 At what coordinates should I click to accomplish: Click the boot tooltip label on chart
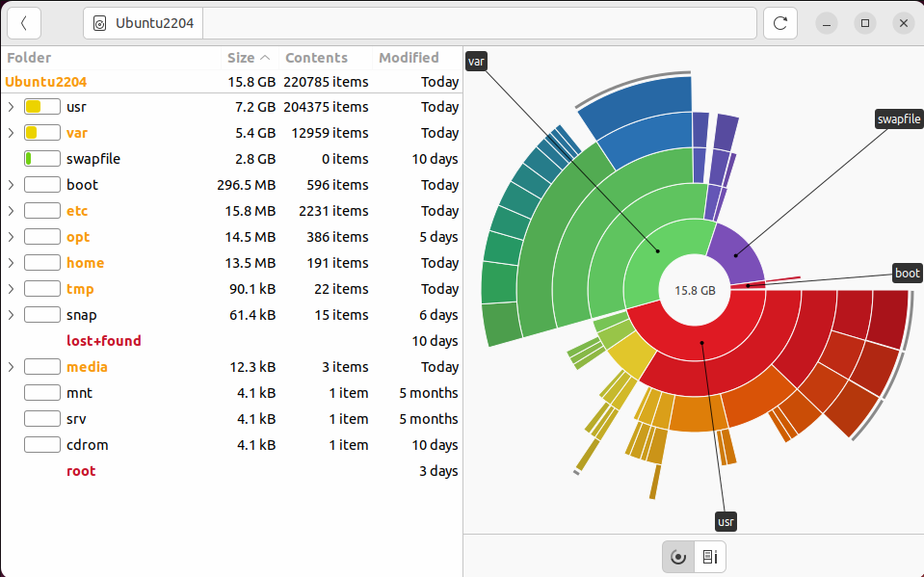[907, 273]
